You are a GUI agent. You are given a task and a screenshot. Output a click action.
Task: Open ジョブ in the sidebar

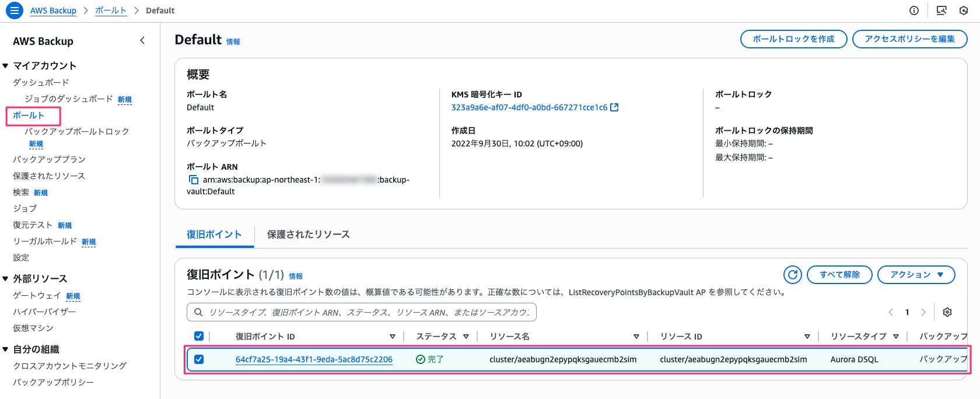pyautogui.click(x=24, y=208)
